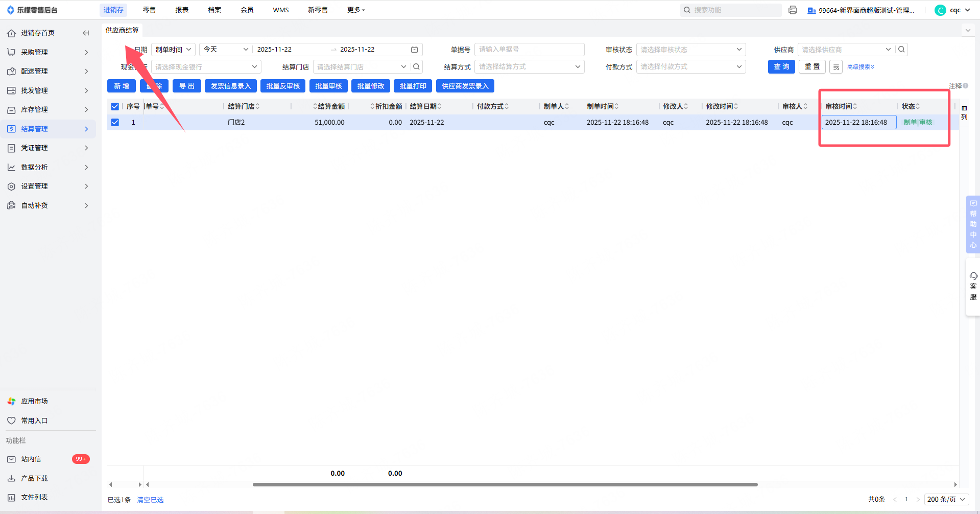980x514 pixels.
Task: Change the 200 条/页 page size
Action: 946,500
